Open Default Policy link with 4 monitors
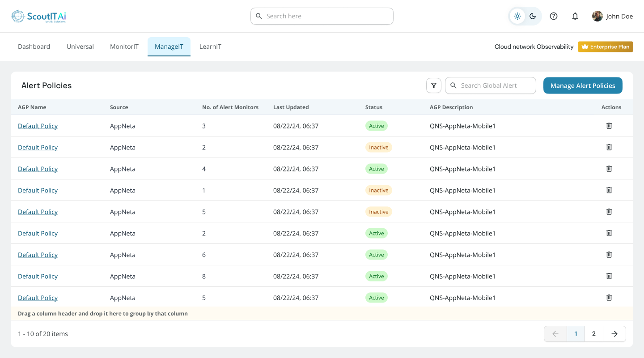 tap(38, 169)
